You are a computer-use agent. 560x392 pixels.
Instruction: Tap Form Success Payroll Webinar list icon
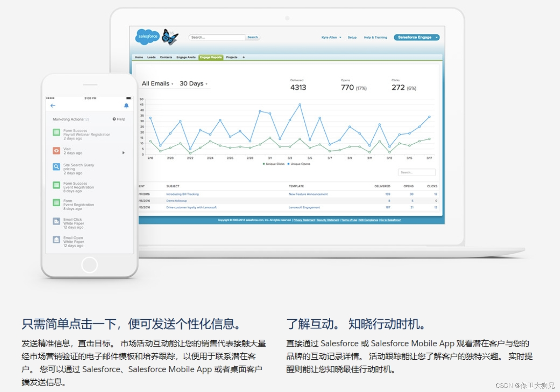click(x=56, y=132)
